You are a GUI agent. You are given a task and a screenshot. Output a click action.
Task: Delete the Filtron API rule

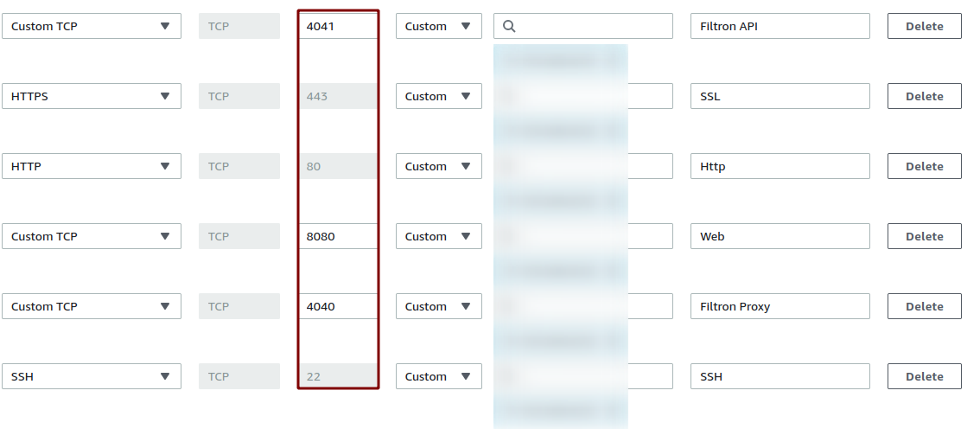[x=924, y=26]
